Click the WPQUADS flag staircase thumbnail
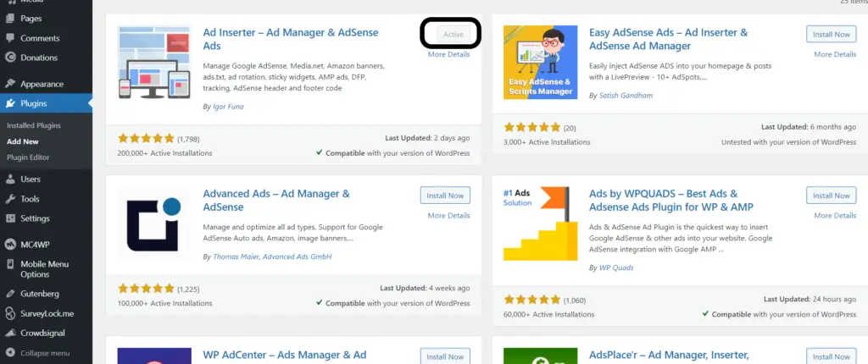This screenshot has width=868, height=364. (540, 223)
